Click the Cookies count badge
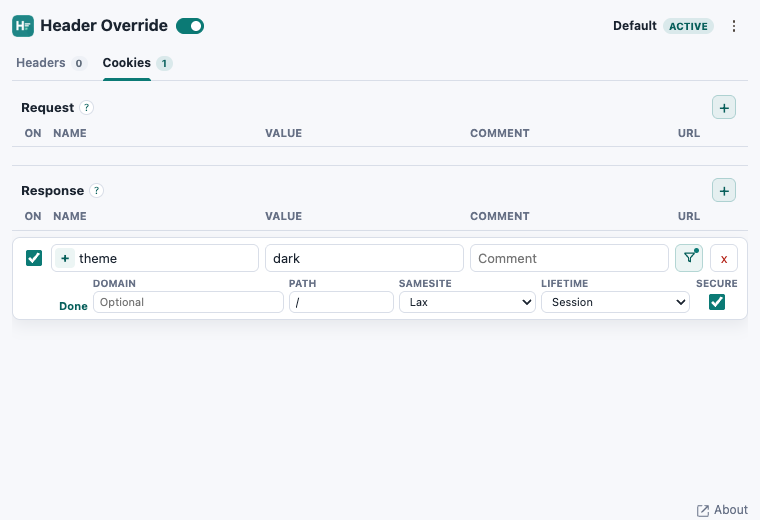Viewport: 760px width, 520px height. 164,63
